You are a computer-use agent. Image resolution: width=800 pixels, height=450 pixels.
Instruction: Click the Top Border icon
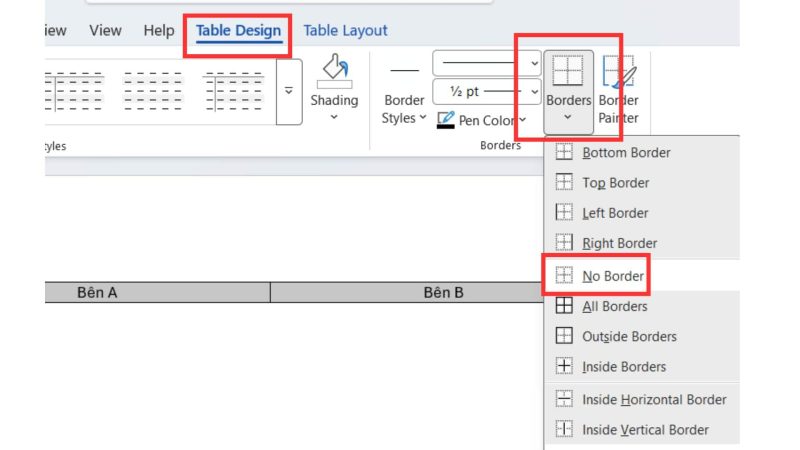[x=564, y=182]
